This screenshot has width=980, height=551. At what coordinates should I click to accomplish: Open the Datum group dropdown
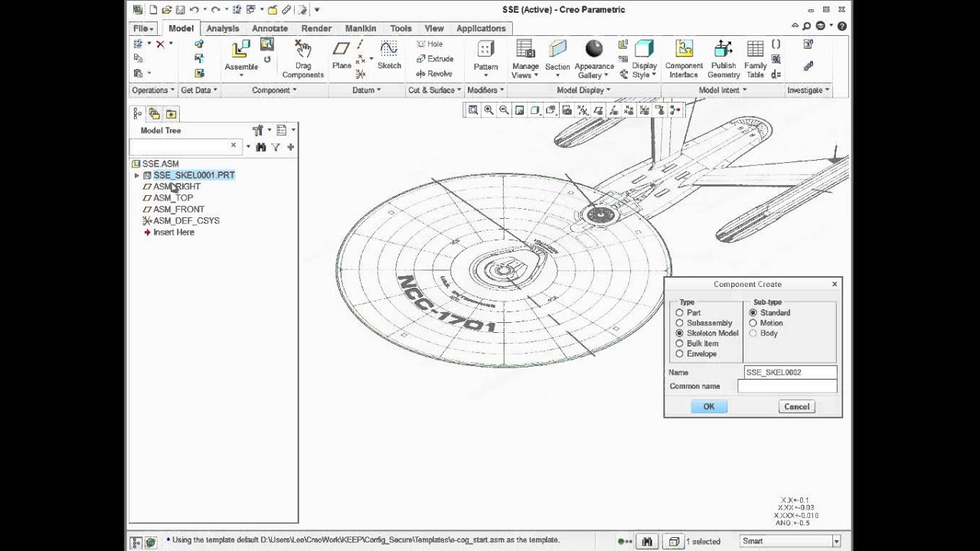click(x=366, y=90)
